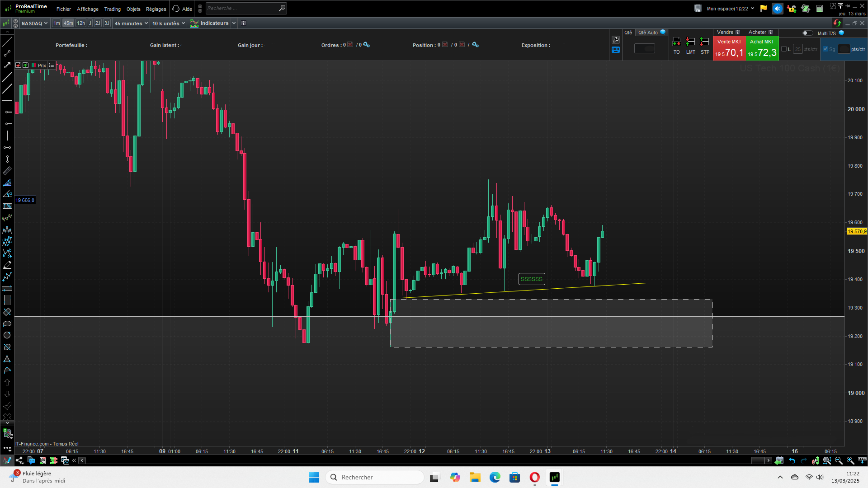Click the LMT limit order icon
The image size is (868, 488).
690,42
